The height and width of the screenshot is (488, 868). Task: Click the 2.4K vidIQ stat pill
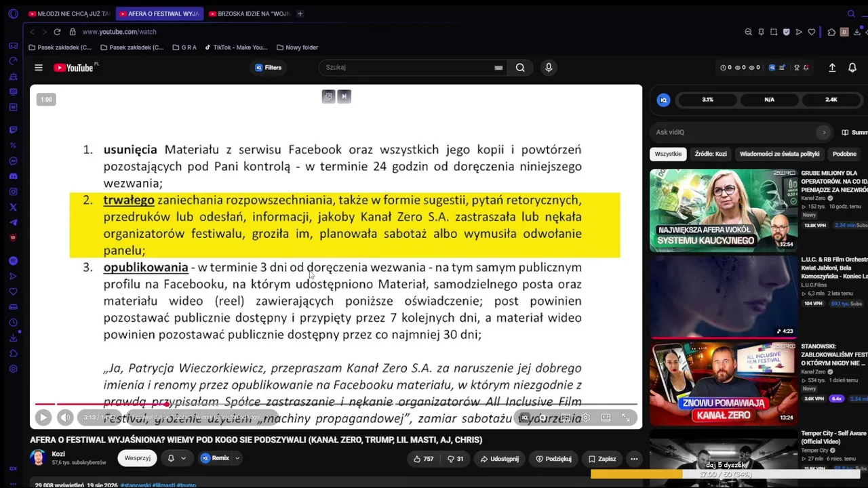(x=831, y=100)
